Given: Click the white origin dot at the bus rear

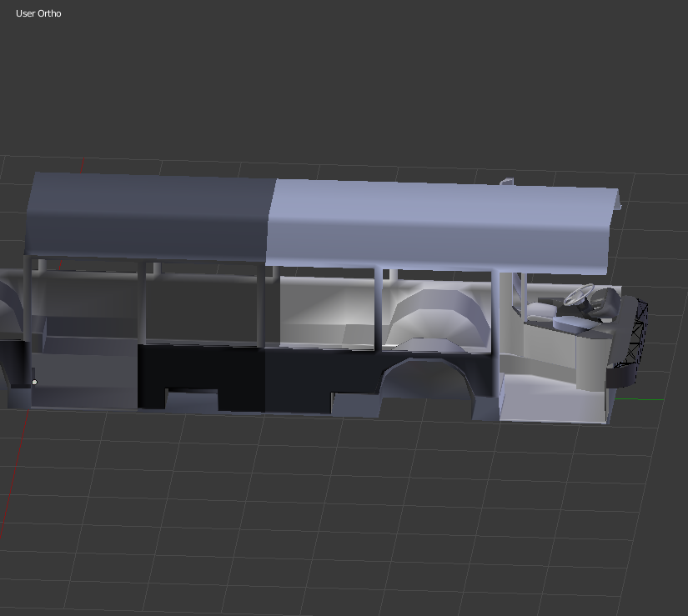Looking at the screenshot, I should [35, 383].
